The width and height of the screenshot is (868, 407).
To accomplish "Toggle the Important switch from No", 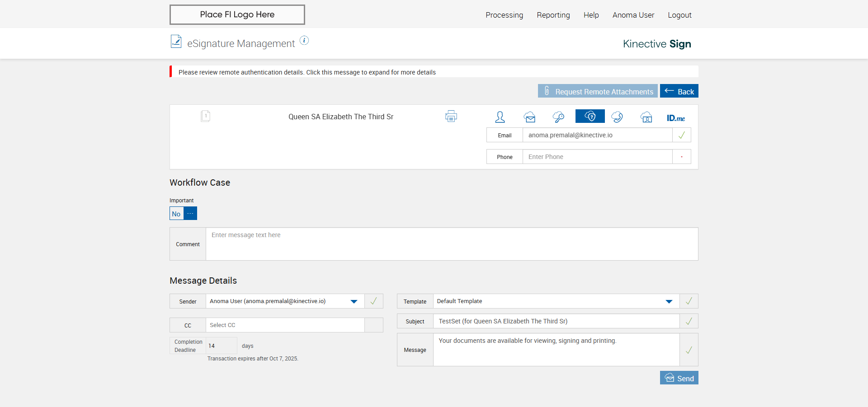I will (x=183, y=214).
